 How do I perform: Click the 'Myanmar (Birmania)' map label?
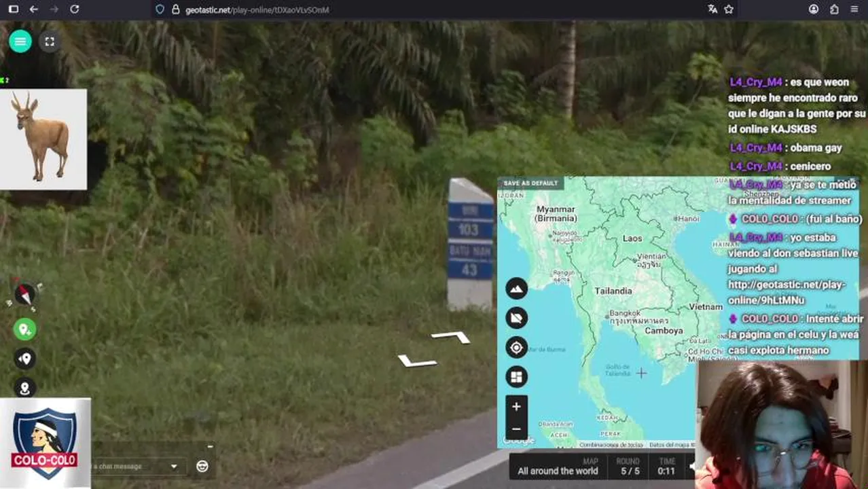(556, 214)
